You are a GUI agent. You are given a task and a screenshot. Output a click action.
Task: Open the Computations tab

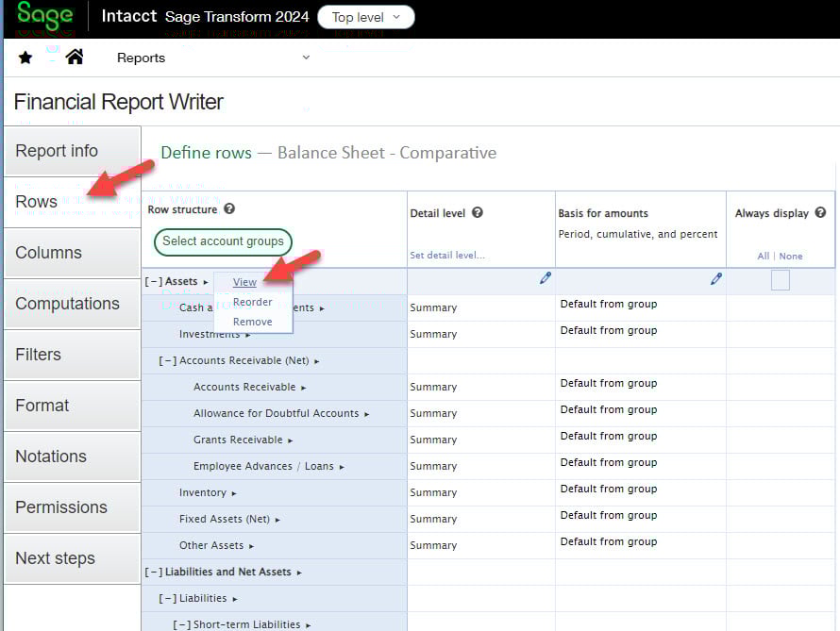[72, 304]
